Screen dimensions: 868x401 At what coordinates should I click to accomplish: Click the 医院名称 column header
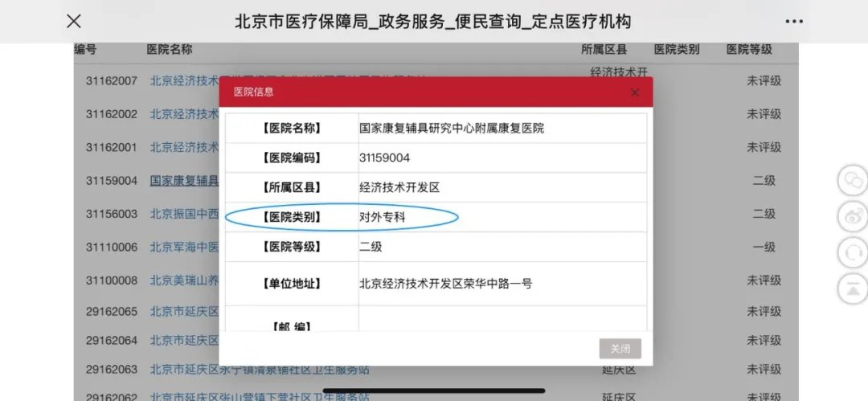tap(170, 50)
